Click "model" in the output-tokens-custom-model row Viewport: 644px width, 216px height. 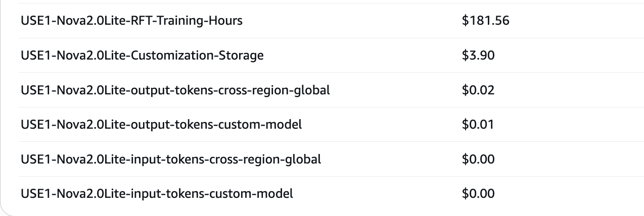click(286, 124)
